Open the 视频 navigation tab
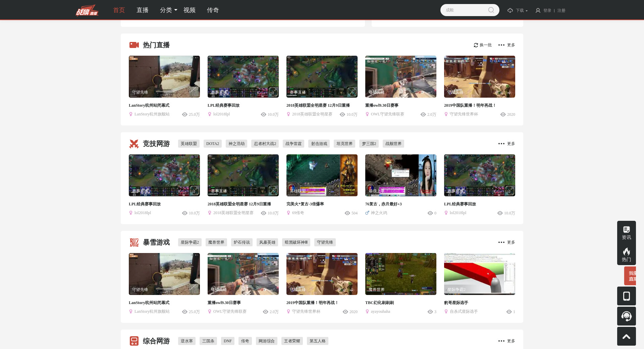644x349 pixels. (190, 10)
